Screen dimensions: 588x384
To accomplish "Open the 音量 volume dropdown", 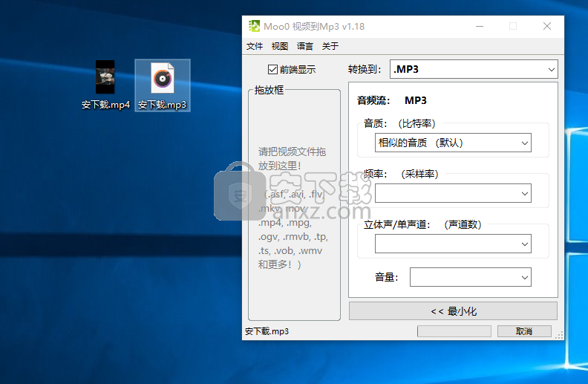I will [x=471, y=278].
